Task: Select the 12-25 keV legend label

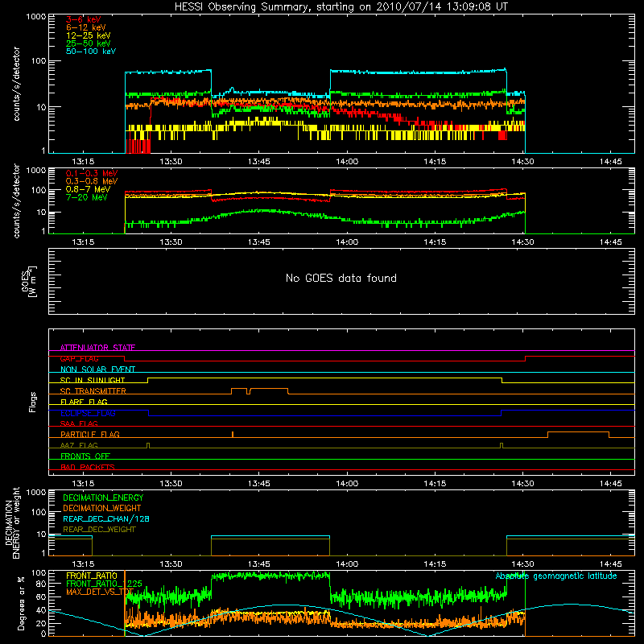Action: 89,35
